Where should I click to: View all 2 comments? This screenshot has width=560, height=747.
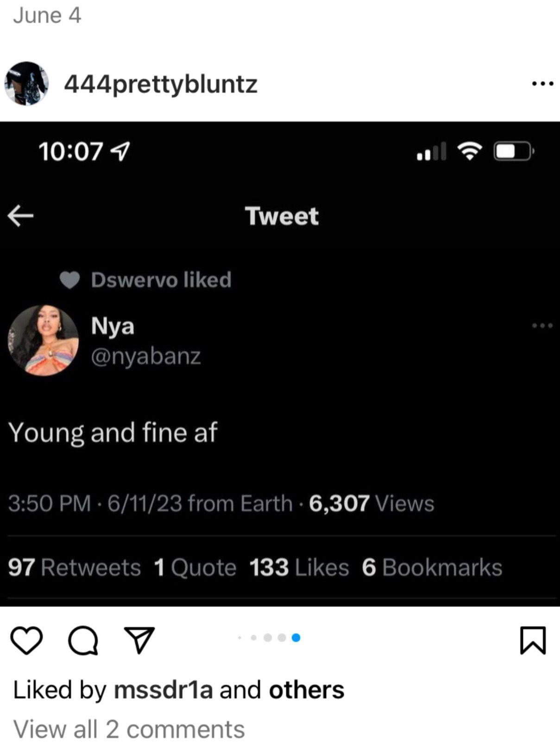129,729
